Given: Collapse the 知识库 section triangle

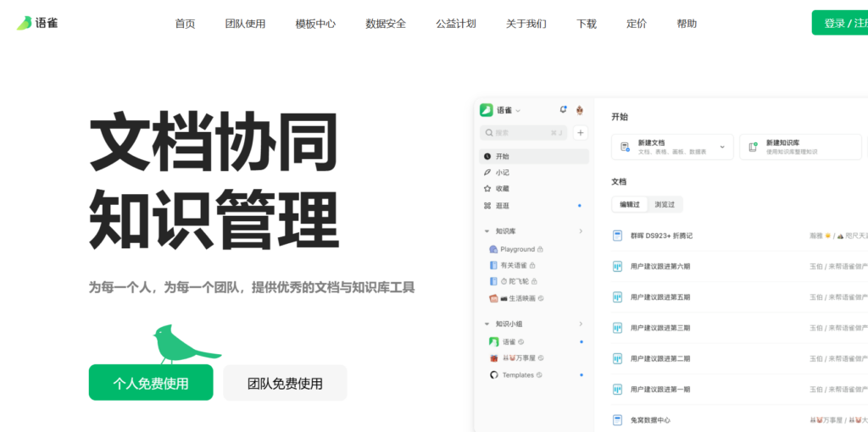Looking at the screenshot, I should (x=487, y=231).
